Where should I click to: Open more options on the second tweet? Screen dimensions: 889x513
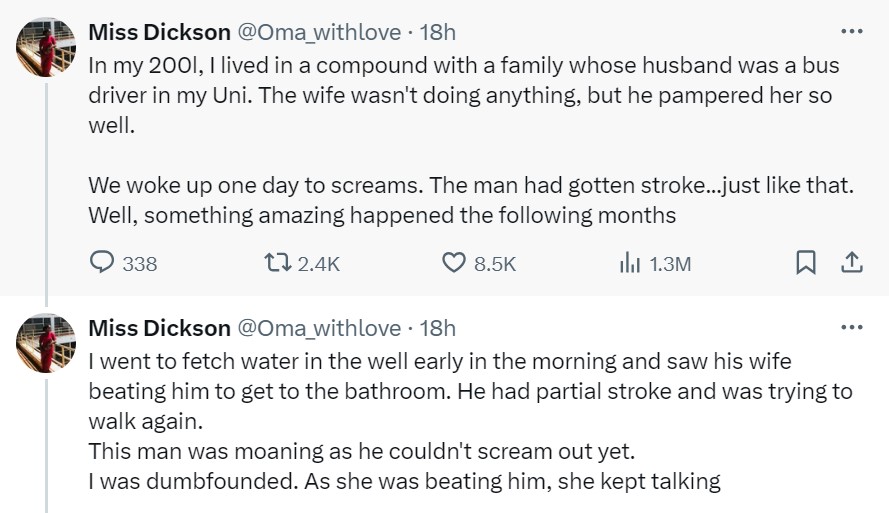(x=851, y=327)
